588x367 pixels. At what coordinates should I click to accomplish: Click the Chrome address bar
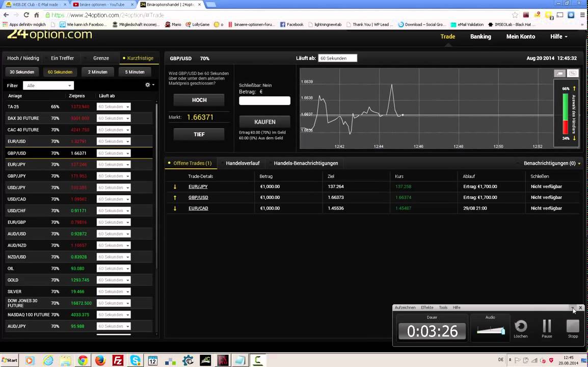click(278, 15)
